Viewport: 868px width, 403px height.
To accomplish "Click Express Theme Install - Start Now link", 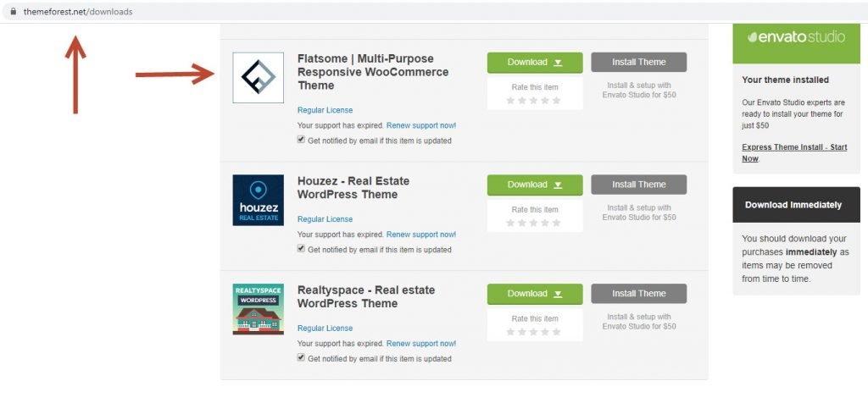I will [794, 153].
